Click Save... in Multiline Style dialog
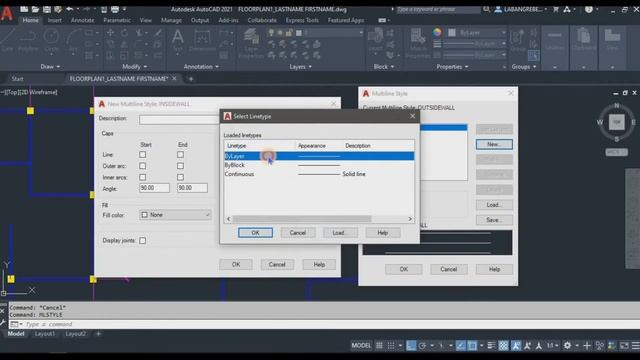 pos(494,220)
